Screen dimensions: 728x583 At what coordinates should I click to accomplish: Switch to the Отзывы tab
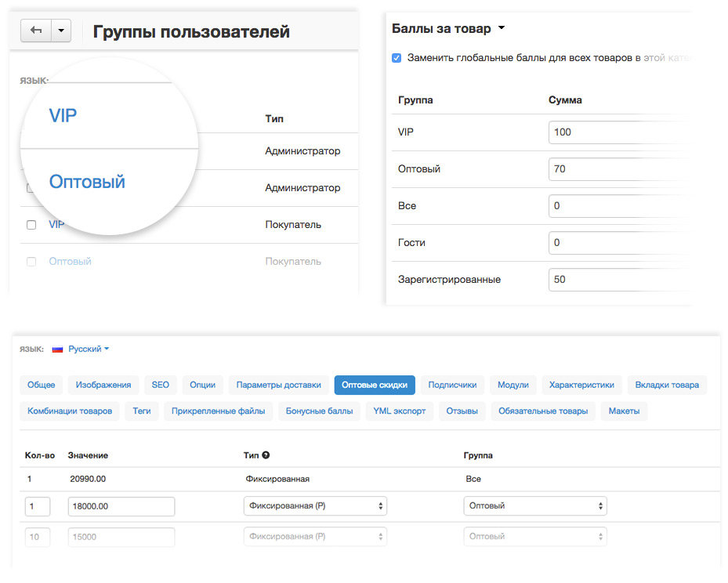tap(462, 411)
